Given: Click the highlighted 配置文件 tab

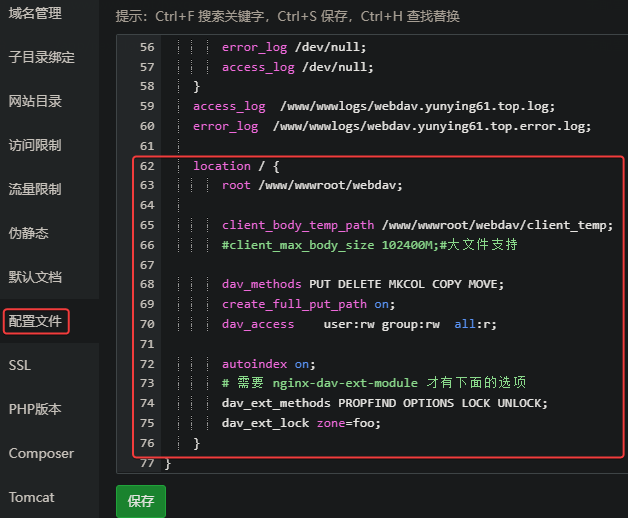Looking at the screenshot, I should pyautogui.click(x=36, y=321).
